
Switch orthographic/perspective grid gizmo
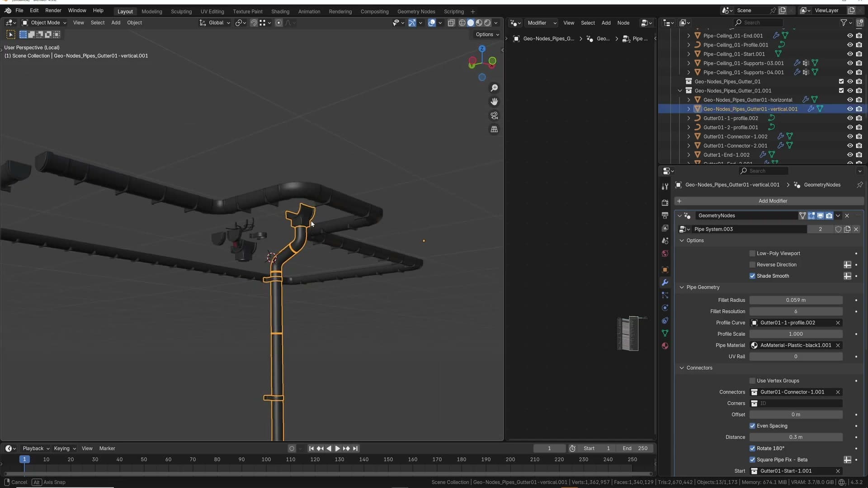pyautogui.click(x=494, y=129)
